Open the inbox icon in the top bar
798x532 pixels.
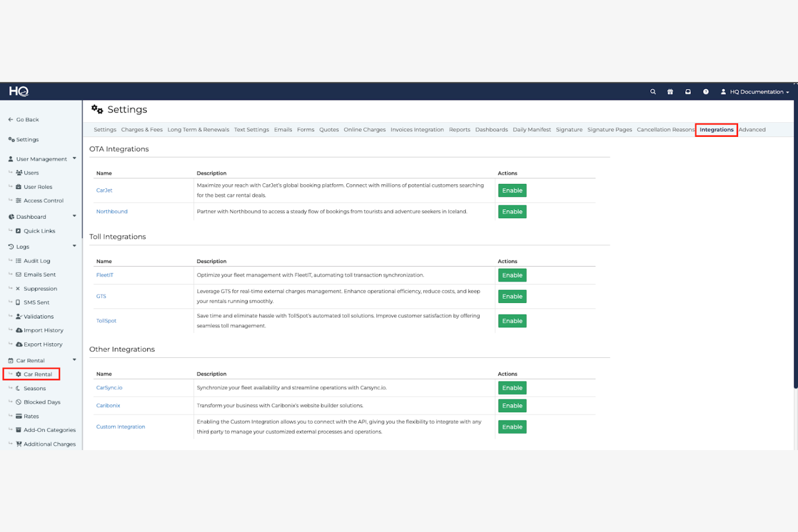click(x=688, y=91)
